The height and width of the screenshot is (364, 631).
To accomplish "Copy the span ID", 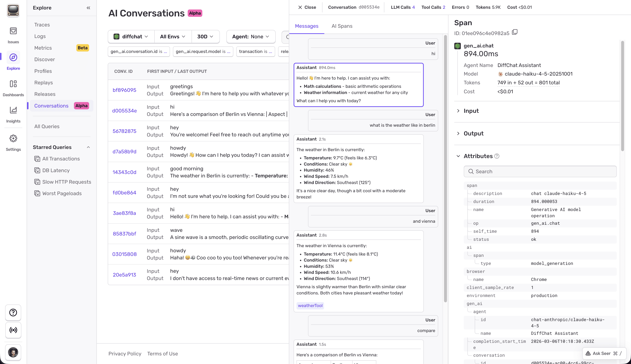I will (x=515, y=32).
